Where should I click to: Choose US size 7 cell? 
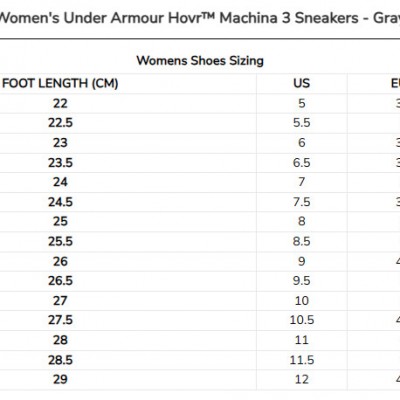pyautogui.click(x=302, y=182)
